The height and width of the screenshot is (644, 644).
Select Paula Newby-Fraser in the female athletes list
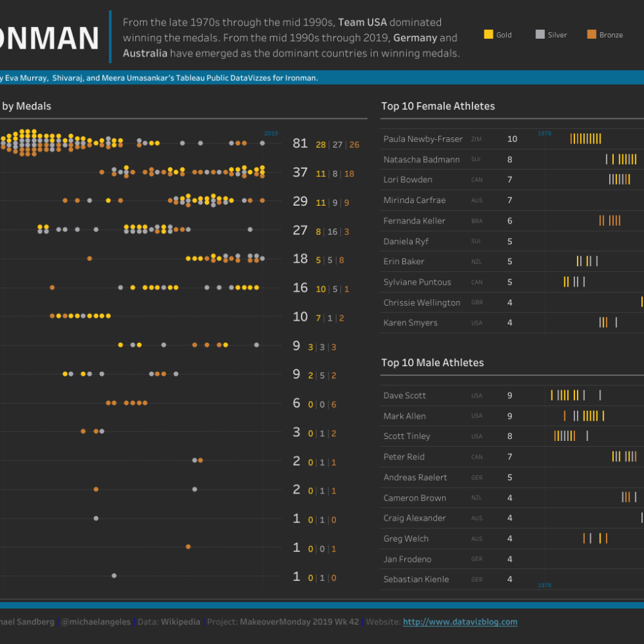click(423, 139)
